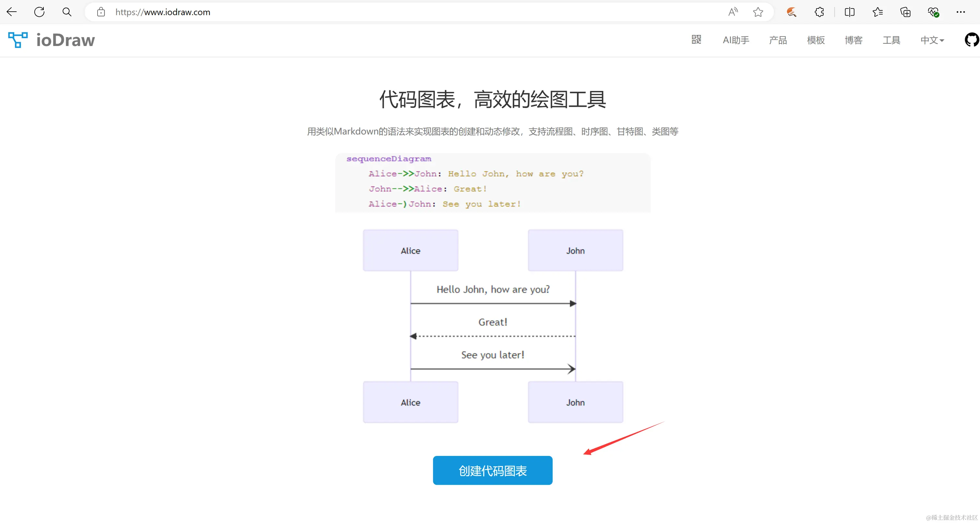Image resolution: width=980 pixels, height=523 pixels.
Task: Open the collections icon
Action: (x=905, y=12)
